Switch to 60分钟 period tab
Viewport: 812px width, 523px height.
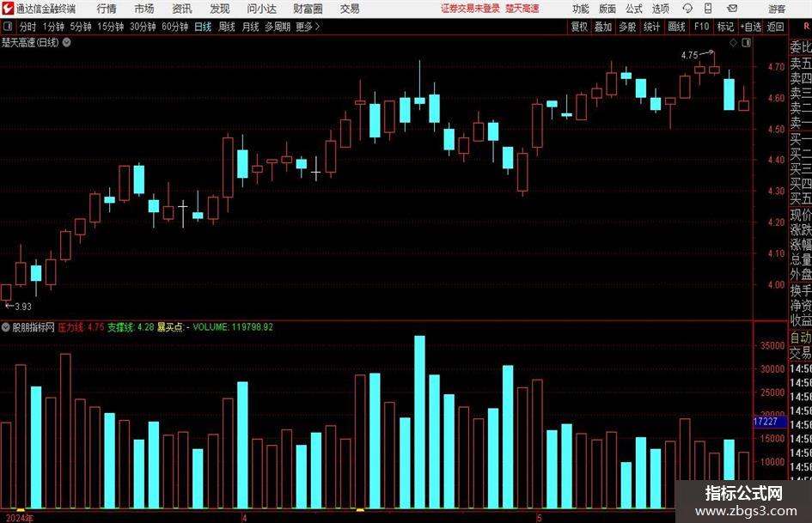(174, 27)
